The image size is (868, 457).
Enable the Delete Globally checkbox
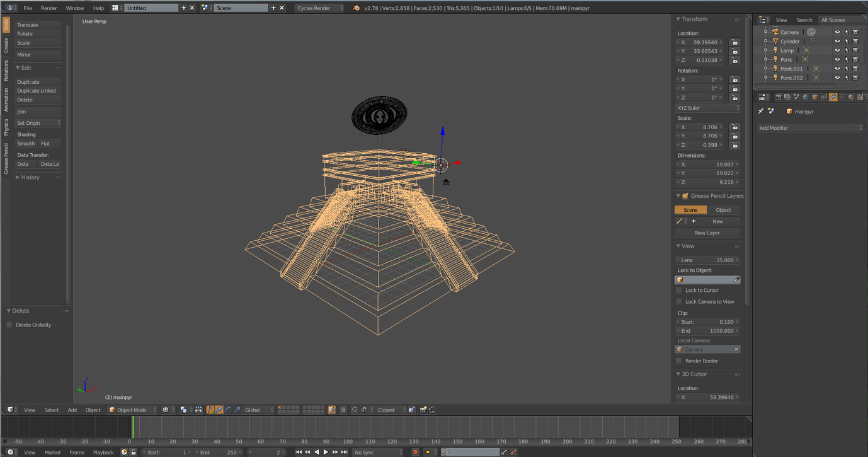9,325
